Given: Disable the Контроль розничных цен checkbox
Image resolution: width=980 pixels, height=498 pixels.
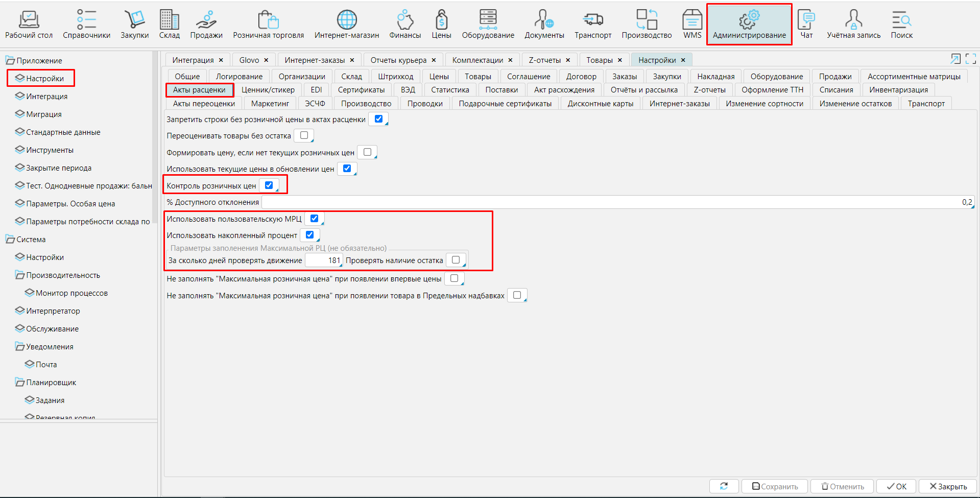Looking at the screenshot, I should [x=269, y=185].
